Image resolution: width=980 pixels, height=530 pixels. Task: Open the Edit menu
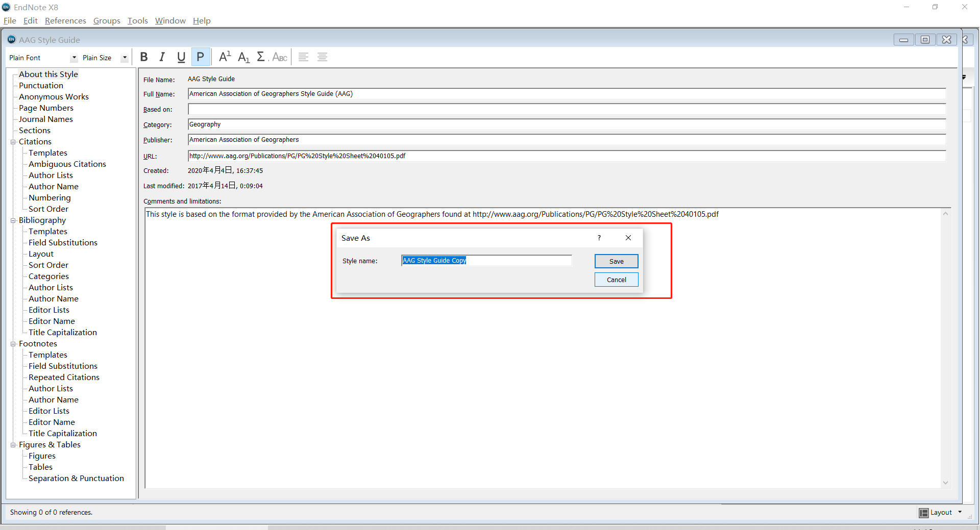click(x=31, y=20)
